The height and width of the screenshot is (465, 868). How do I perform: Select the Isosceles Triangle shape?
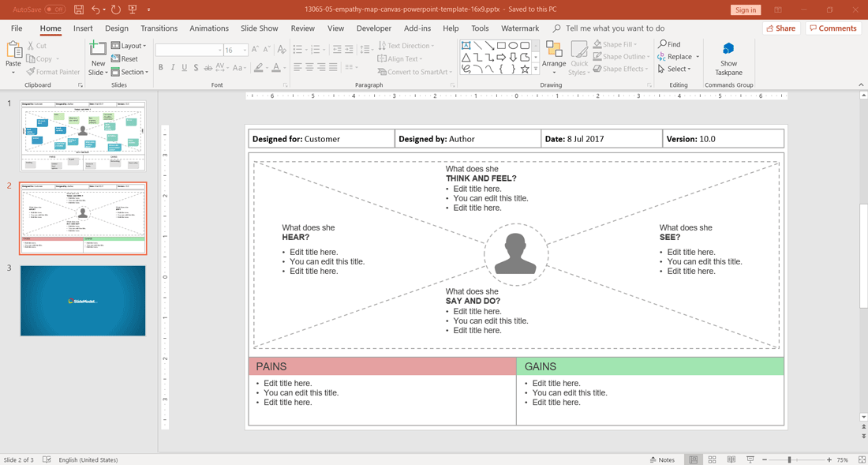click(466, 57)
